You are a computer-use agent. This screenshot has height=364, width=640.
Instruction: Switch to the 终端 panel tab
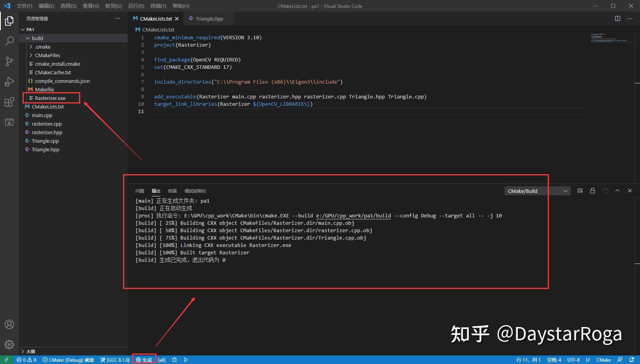(x=172, y=191)
